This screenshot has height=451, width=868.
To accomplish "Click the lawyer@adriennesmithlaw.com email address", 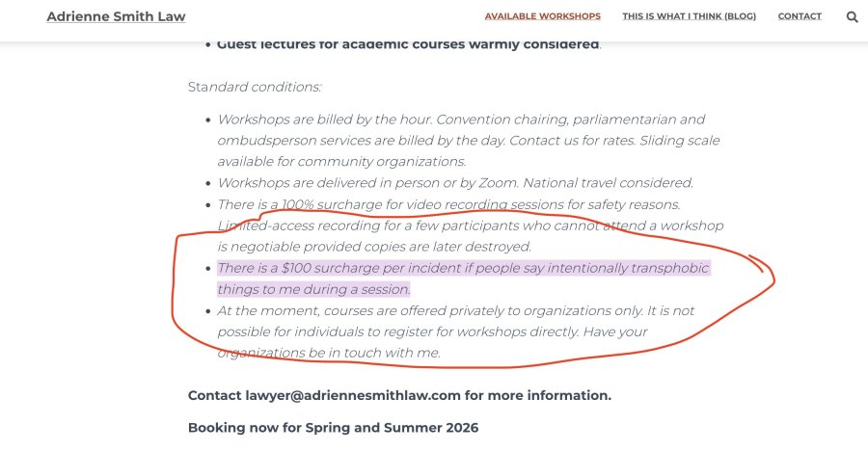I will point(353,395).
